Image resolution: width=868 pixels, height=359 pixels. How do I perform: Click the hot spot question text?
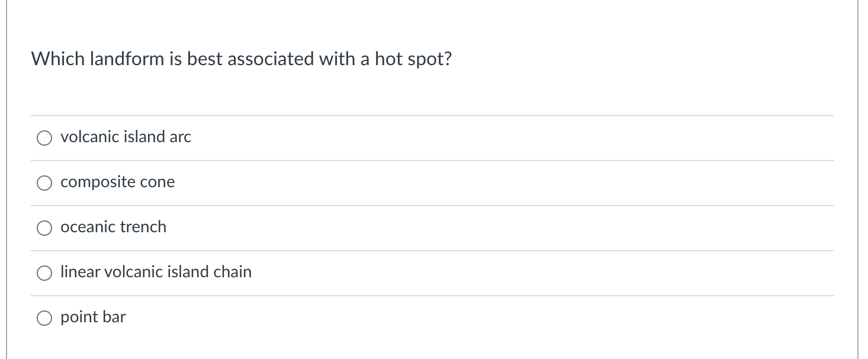click(241, 59)
